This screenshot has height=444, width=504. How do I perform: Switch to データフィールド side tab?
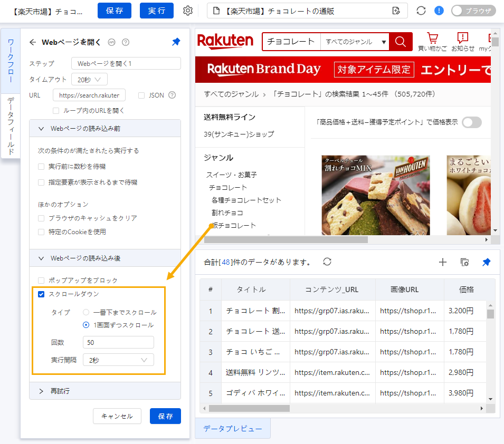[11, 126]
